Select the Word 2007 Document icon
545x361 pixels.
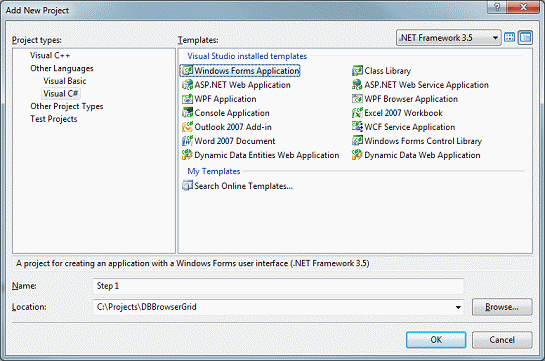187,141
